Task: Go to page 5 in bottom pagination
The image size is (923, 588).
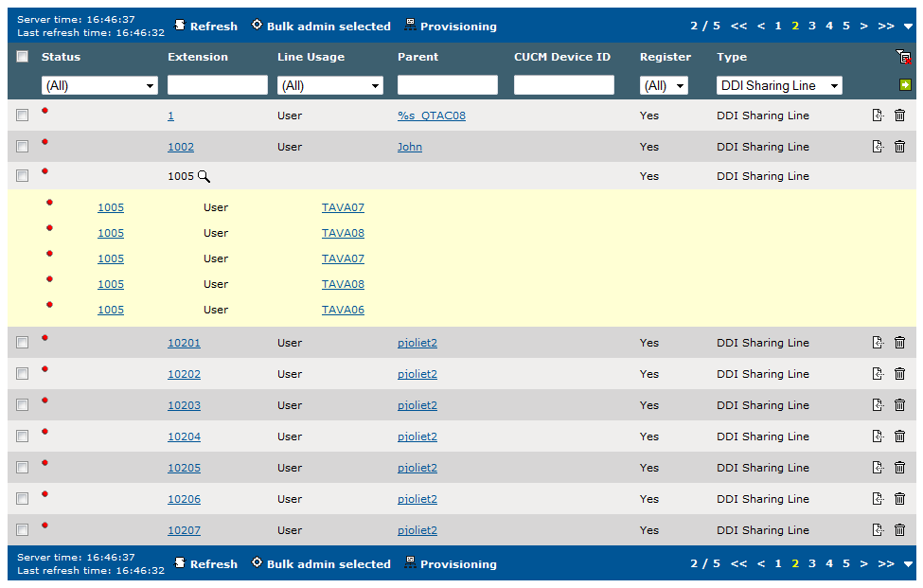Action: [846, 563]
